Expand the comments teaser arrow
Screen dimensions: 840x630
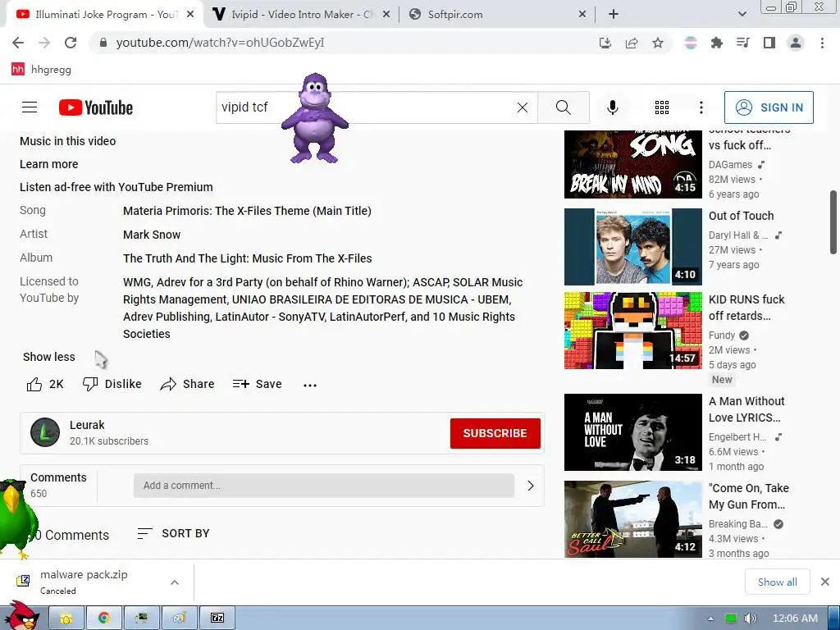[x=531, y=486]
